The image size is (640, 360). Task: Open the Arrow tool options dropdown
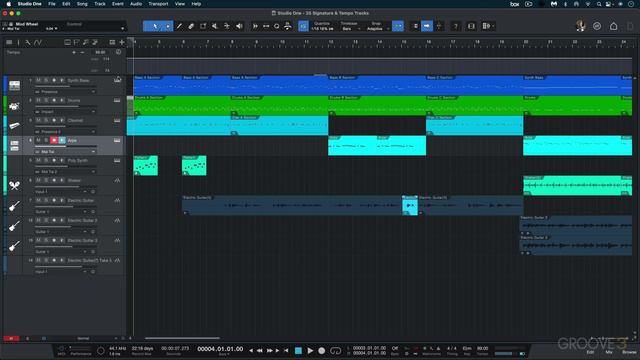[x=168, y=26]
